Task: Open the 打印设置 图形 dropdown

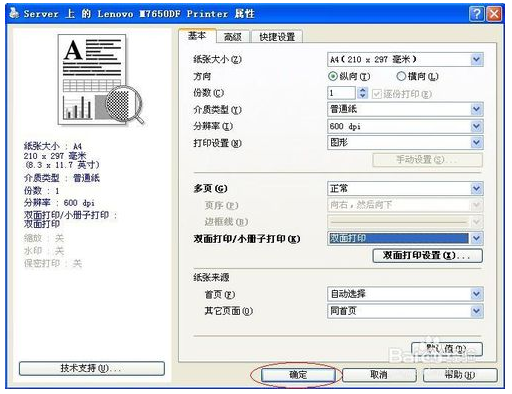Action: point(405,143)
